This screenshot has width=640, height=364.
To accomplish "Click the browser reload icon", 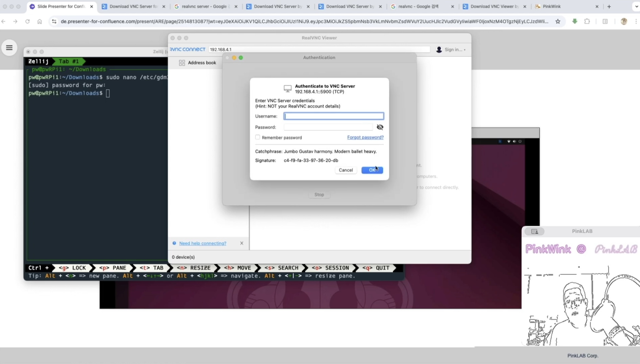I will [28, 21].
